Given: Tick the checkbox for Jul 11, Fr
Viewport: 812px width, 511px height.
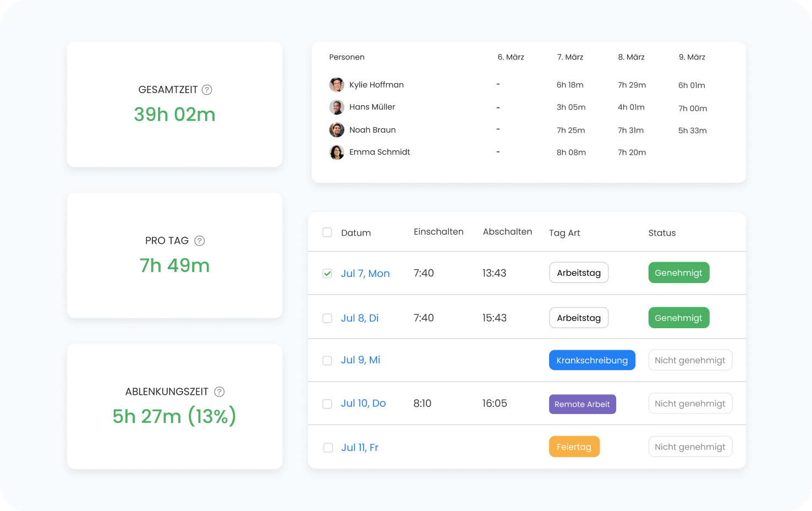Looking at the screenshot, I should [x=328, y=448].
